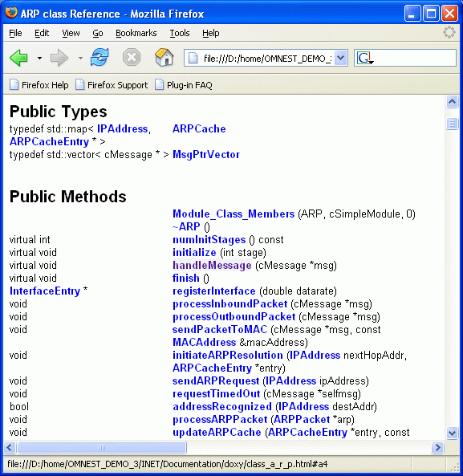Open the Plug-in FAQ bookmark
Viewport: 463px width, 476px height.
(x=184, y=85)
